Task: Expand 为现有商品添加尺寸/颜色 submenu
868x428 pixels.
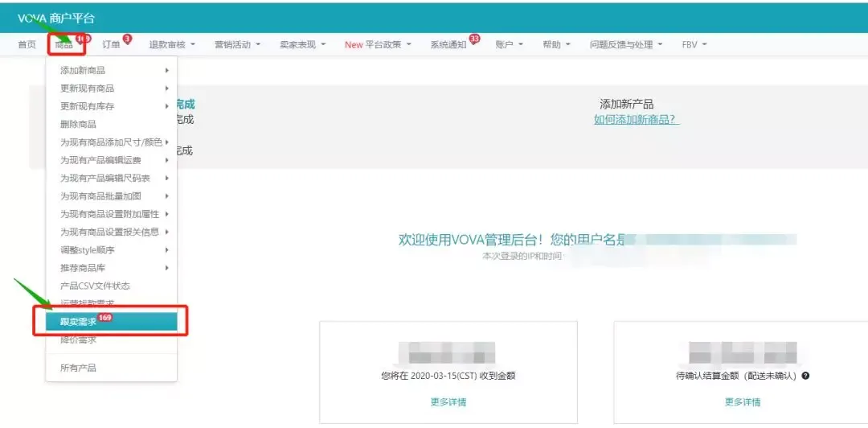Action: [x=111, y=142]
